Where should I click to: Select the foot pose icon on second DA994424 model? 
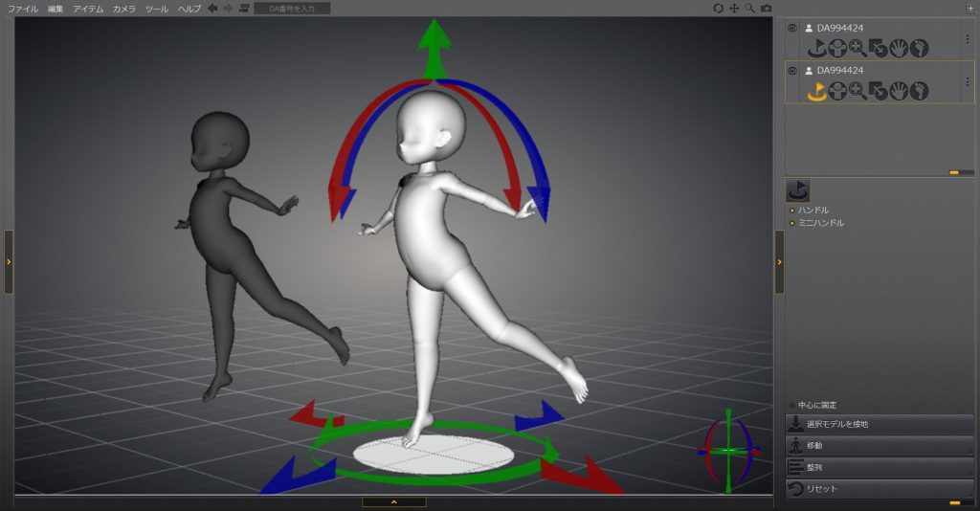pyautogui.click(x=919, y=91)
